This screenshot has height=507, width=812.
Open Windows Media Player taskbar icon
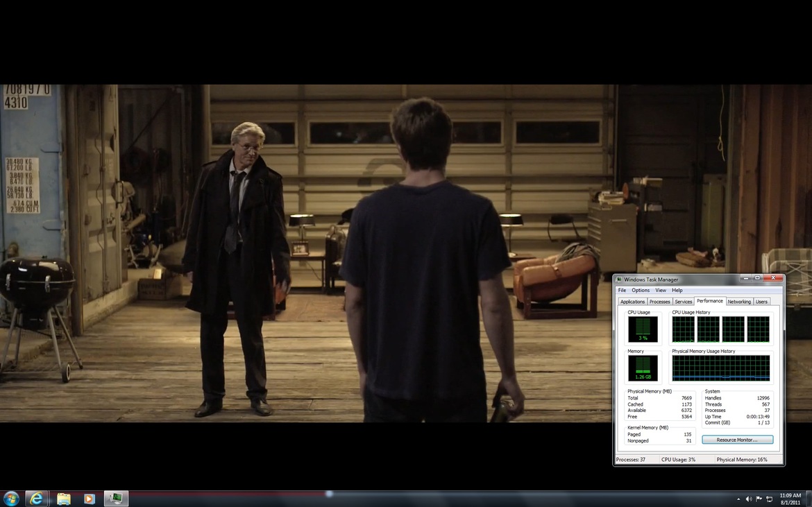click(89, 499)
